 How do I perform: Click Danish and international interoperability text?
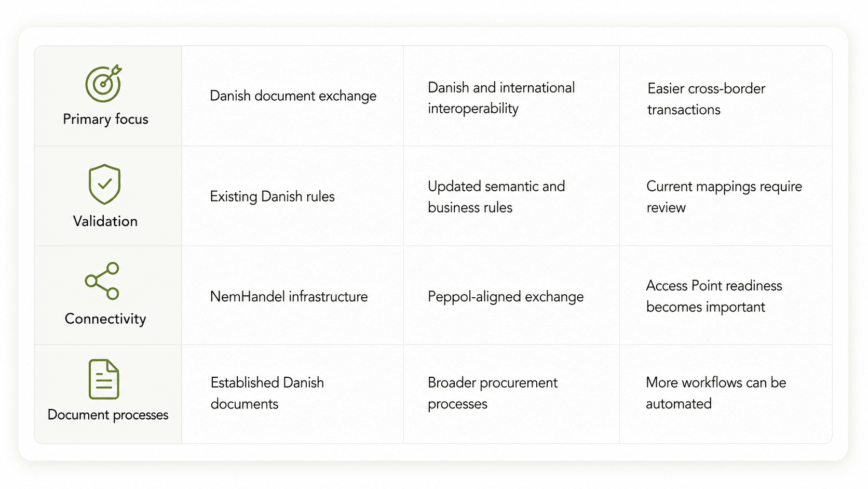pyautogui.click(x=501, y=98)
